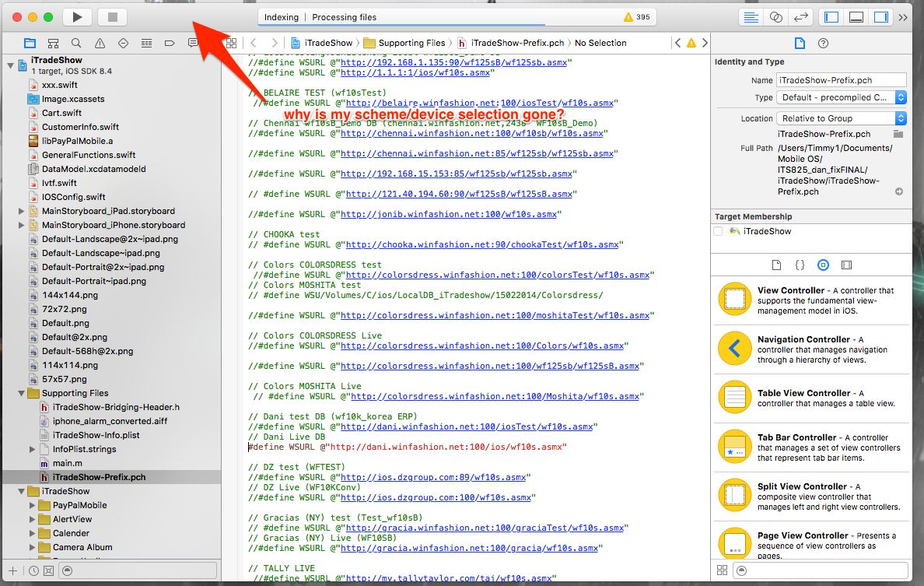Open ios.dzgroup.com:89 link
Image resolution: width=924 pixels, height=586 pixels.
coord(433,478)
